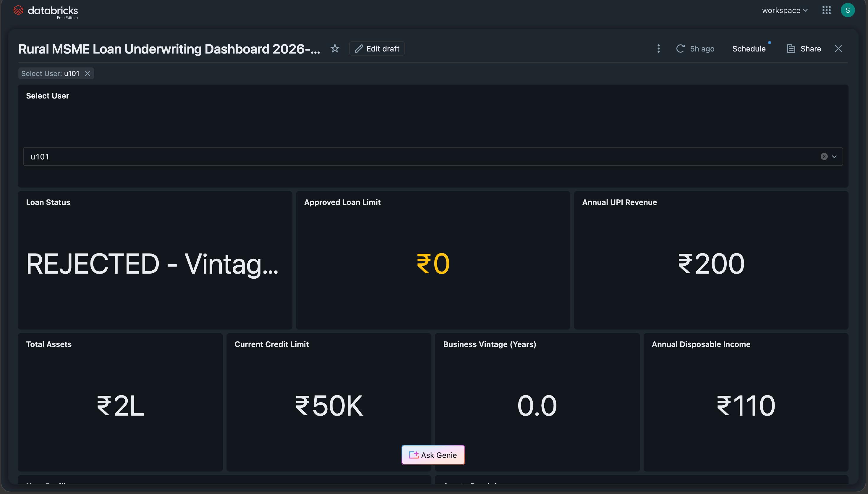Share the dashboard
The height and width of the screenshot is (494, 868).
[804, 49]
